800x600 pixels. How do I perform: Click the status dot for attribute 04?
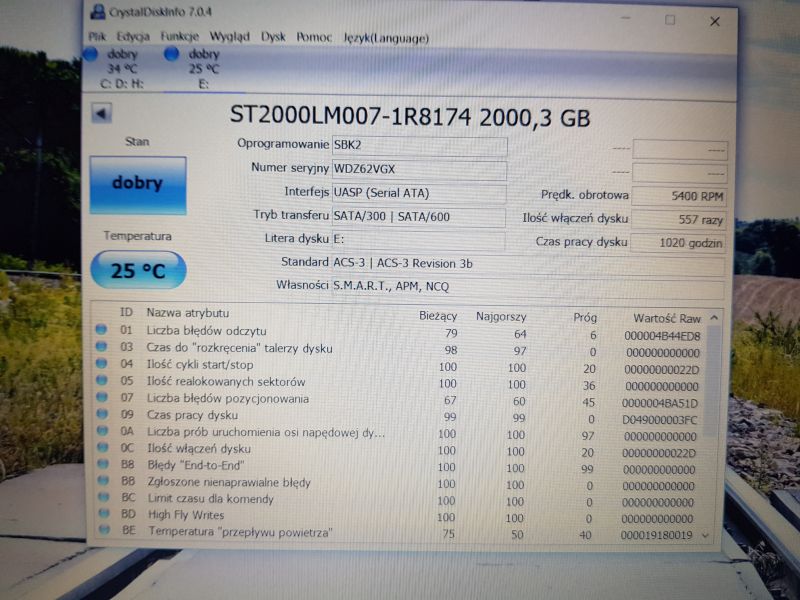[102, 363]
